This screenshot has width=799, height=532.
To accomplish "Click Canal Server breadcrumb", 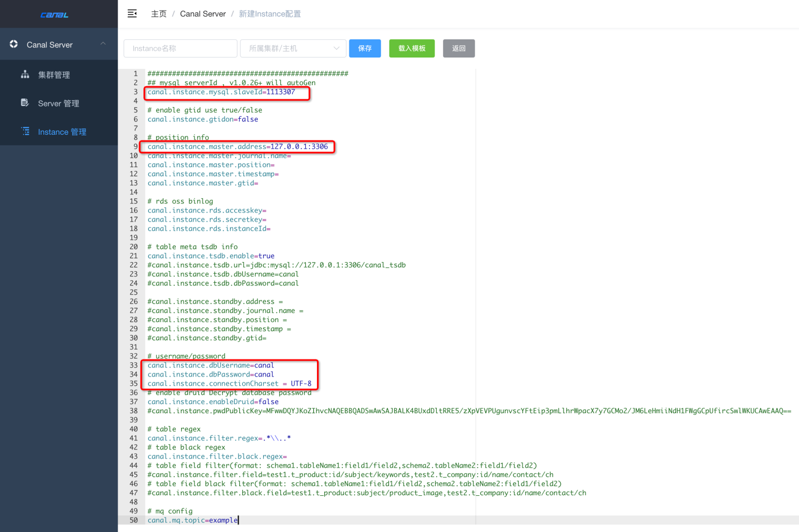I will pyautogui.click(x=203, y=14).
